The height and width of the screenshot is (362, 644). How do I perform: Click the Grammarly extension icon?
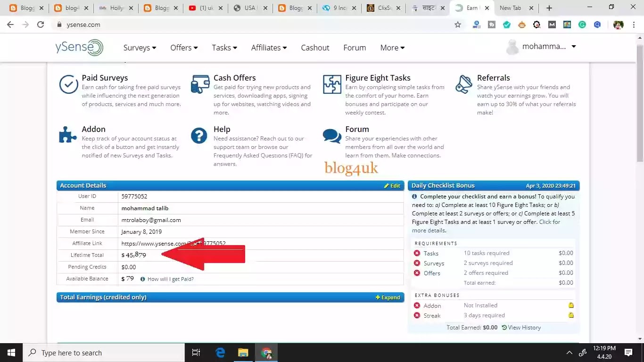pos(582,25)
